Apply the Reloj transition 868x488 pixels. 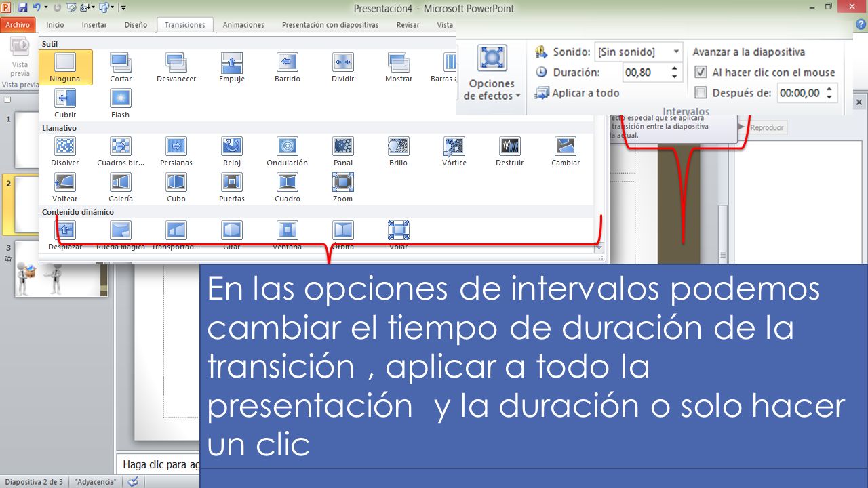tap(232, 151)
